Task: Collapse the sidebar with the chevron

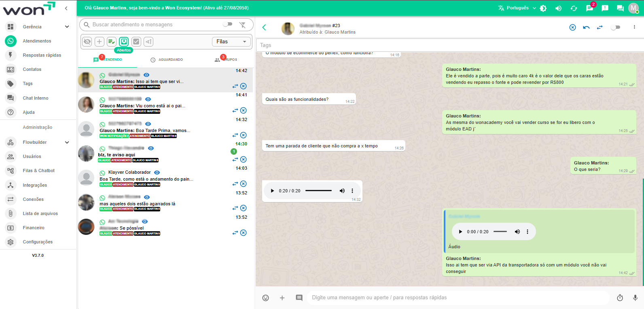Action: (66, 8)
